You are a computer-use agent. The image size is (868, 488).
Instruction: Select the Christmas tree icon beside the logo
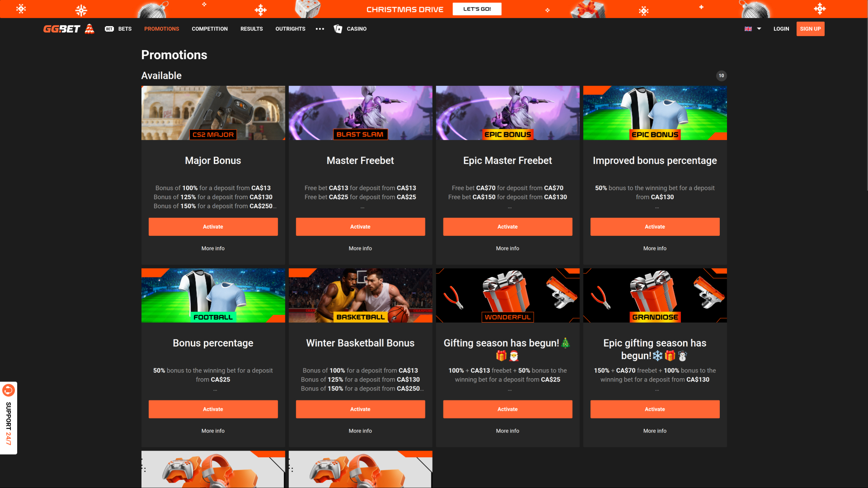tap(89, 28)
